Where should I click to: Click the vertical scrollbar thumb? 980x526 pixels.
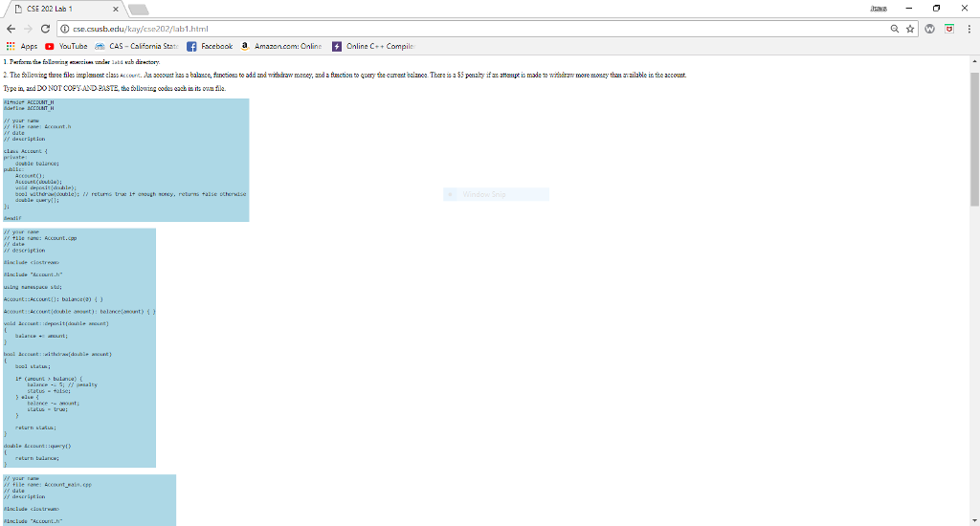coord(974,139)
